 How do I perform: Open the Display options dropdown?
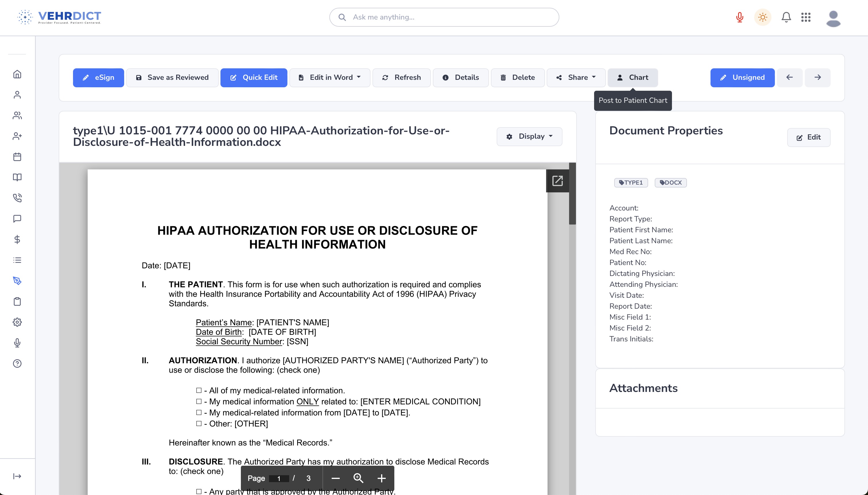[529, 136]
